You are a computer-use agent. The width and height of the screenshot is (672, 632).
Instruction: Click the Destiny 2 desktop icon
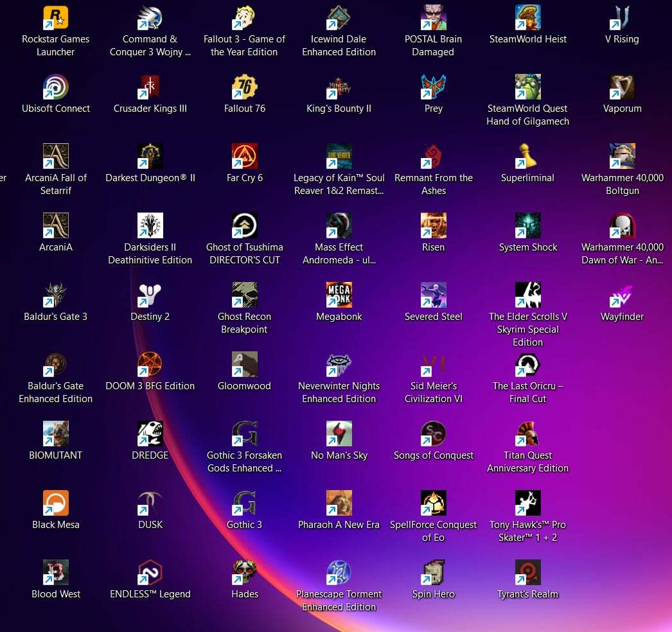tap(150, 295)
